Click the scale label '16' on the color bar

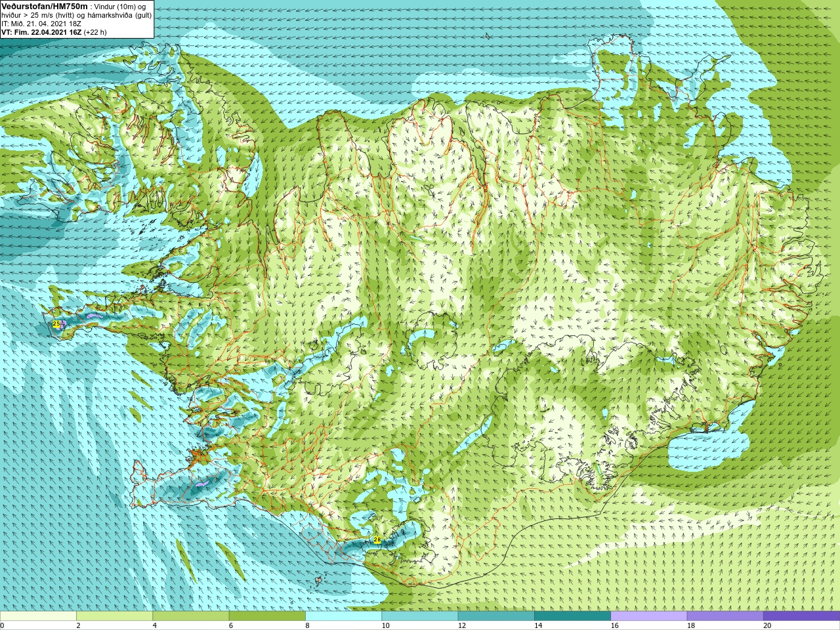point(614,625)
